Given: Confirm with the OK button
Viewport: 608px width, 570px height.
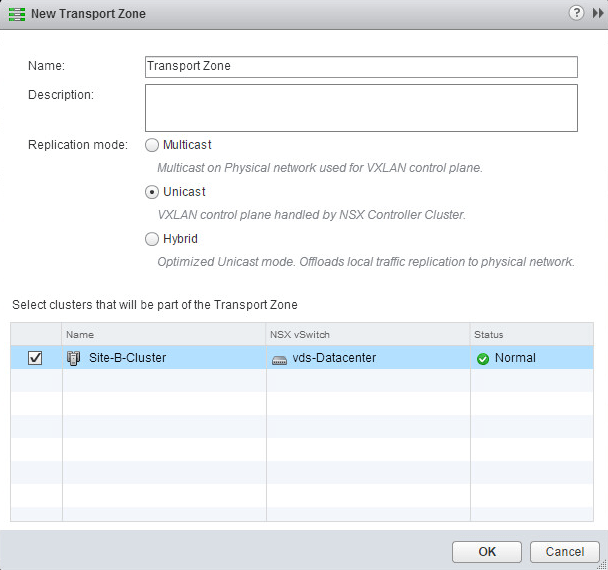Looking at the screenshot, I should point(487,551).
